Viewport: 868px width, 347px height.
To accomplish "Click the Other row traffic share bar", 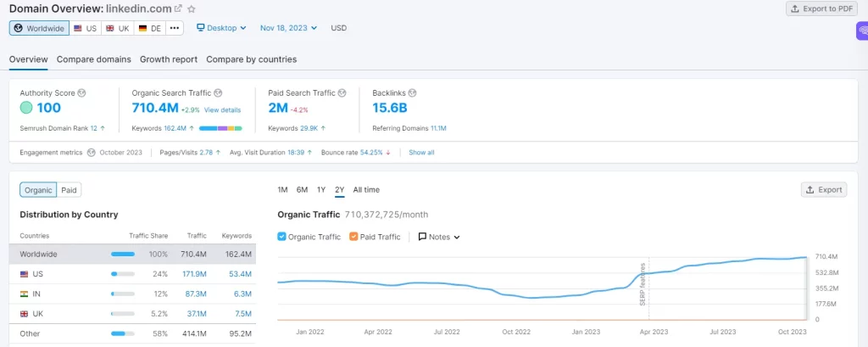I will pos(123,333).
